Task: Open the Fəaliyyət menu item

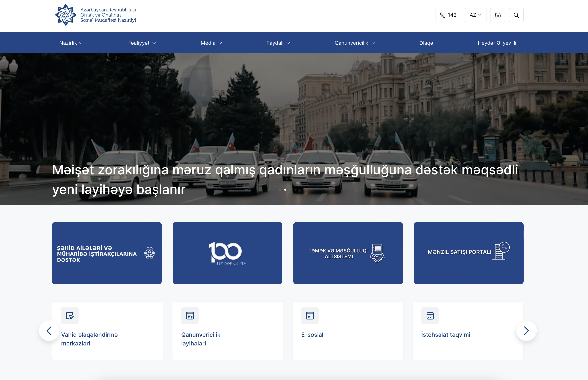Action: tap(139, 43)
